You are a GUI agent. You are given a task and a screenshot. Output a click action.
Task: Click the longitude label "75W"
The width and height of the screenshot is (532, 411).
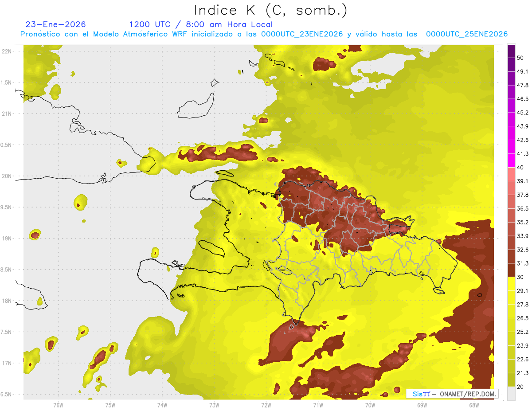coord(110,405)
